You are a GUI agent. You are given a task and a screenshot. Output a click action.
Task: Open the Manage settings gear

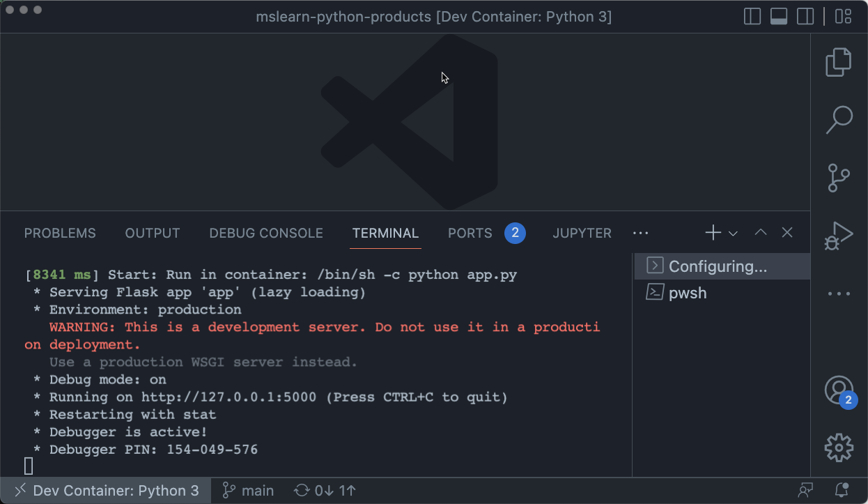tap(838, 448)
